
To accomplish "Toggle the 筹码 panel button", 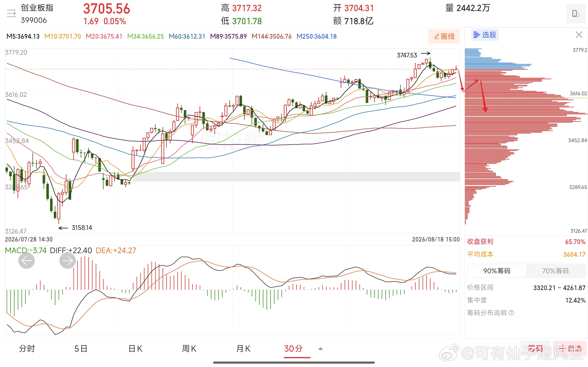I will (x=536, y=349).
